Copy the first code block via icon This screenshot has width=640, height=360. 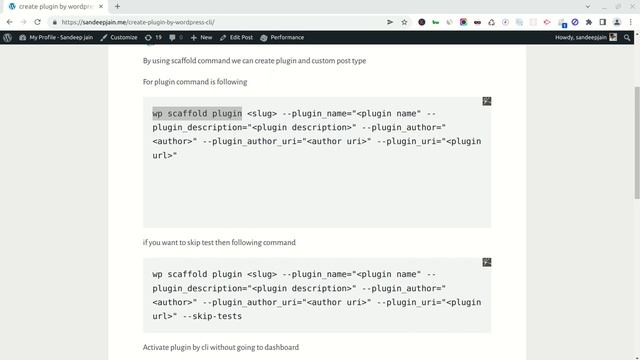[x=487, y=101]
